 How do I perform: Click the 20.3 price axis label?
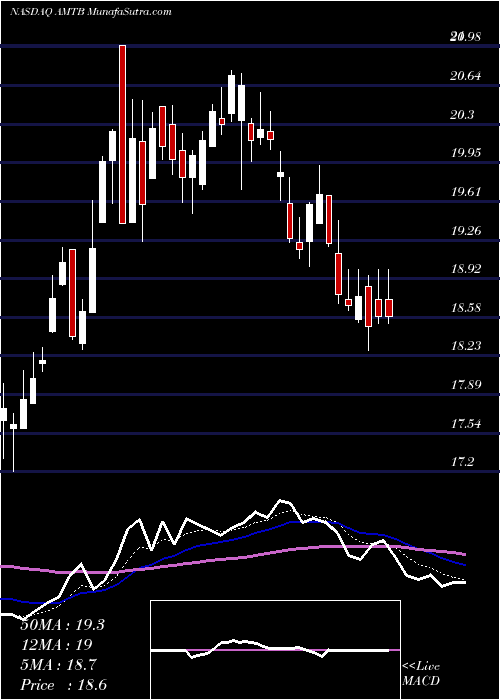[x=462, y=115]
